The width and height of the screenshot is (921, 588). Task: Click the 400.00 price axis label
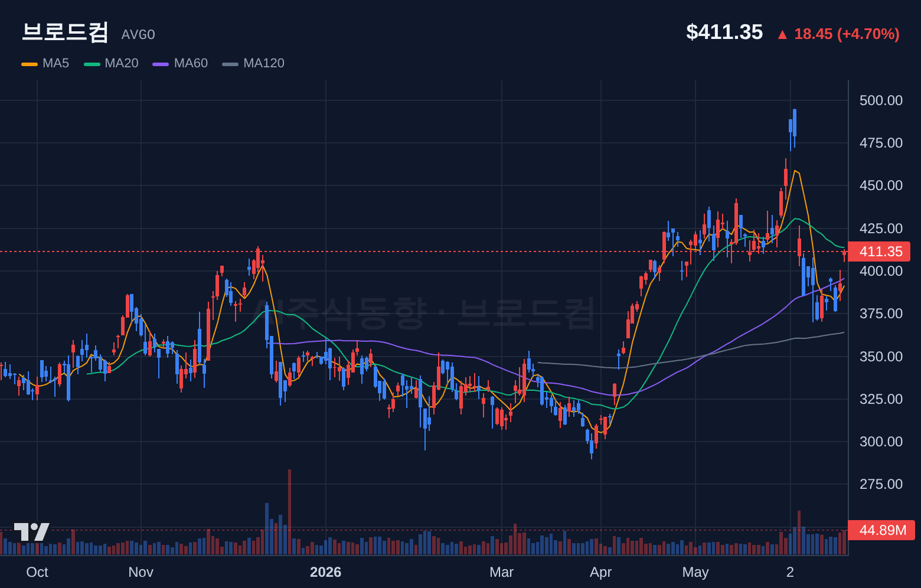(881, 271)
